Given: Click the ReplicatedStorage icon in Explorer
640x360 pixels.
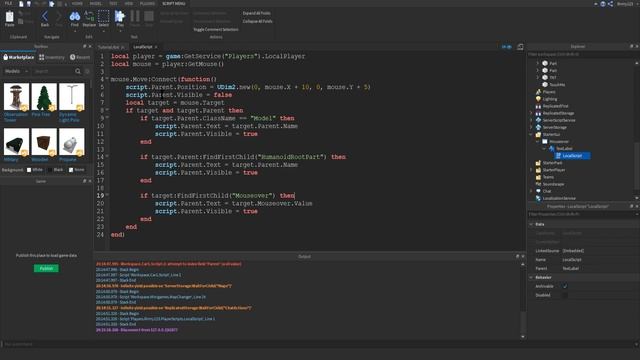Looking at the screenshot, I should point(538,113).
